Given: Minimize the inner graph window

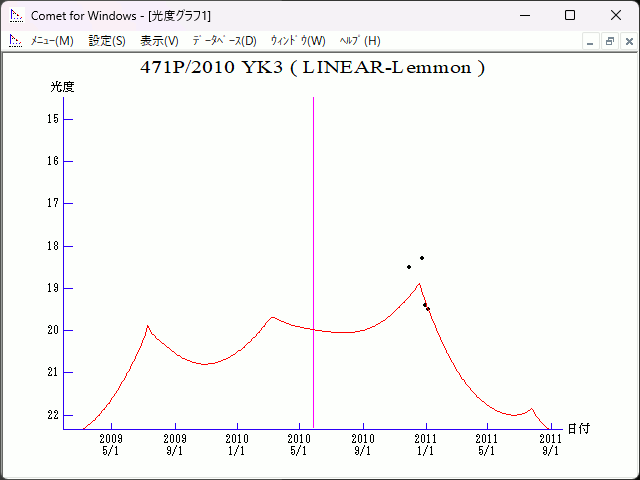Looking at the screenshot, I should pyautogui.click(x=591, y=41).
